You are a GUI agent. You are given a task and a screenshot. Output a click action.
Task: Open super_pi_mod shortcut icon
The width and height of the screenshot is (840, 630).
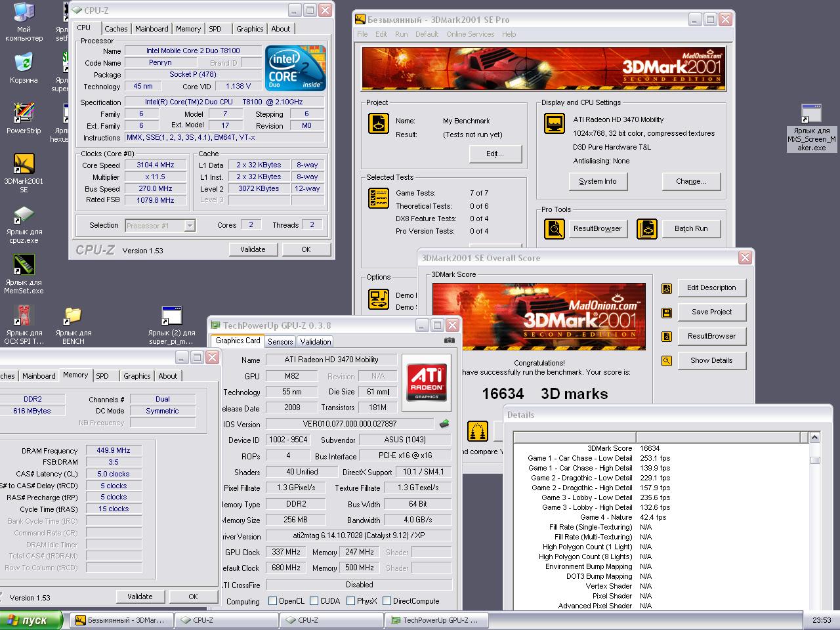tap(171, 325)
